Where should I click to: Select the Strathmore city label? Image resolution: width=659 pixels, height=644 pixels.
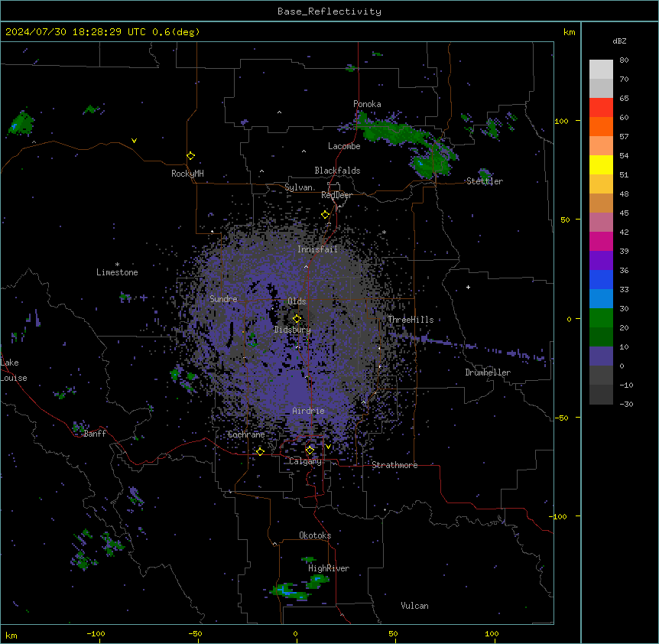pyautogui.click(x=394, y=465)
